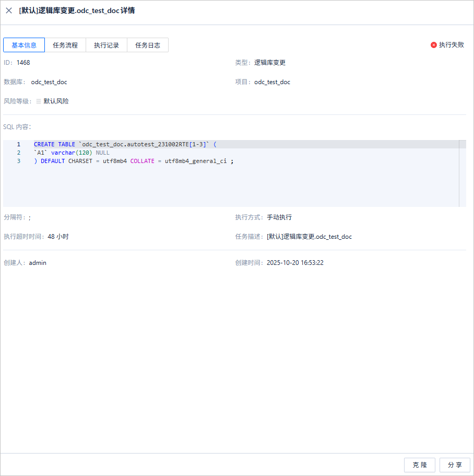Click the 默认风险 risk level label
The height and width of the screenshot is (476, 474).
[56, 101]
